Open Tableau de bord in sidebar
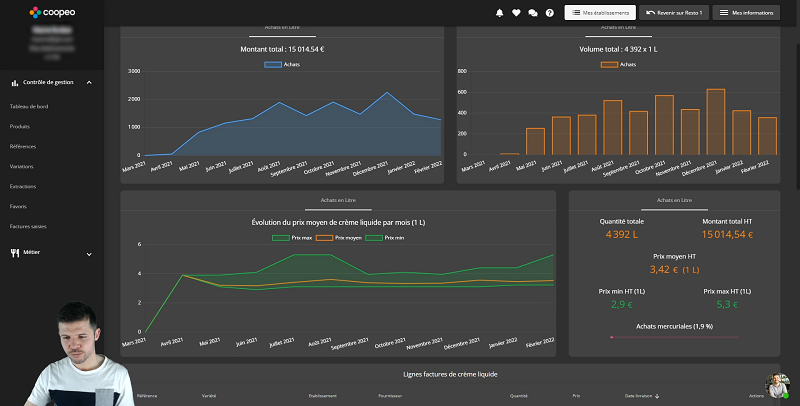This screenshot has height=406, width=800. [29, 107]
